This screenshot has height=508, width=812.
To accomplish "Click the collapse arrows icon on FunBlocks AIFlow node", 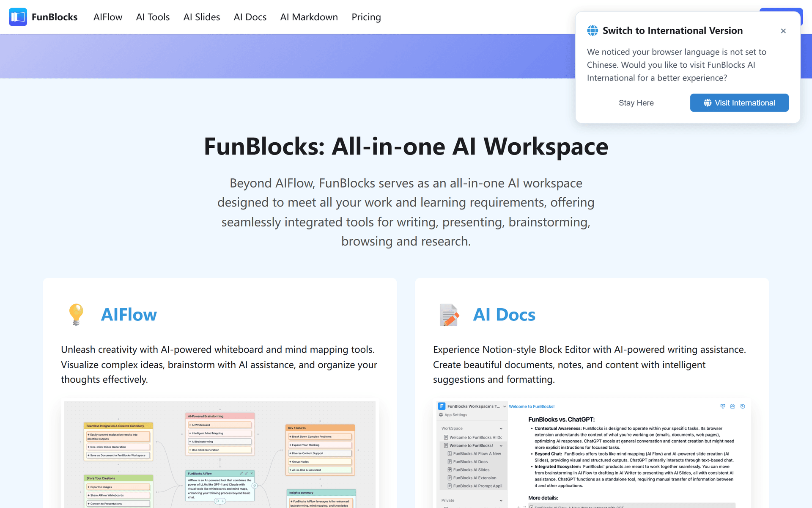I will coord(247,473).
